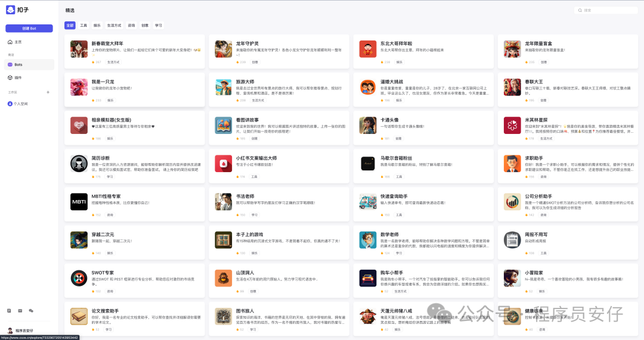Open the 本子上的游戏 window avatar
This screenshot has width=644, height=340.
[x=224, y=239]
